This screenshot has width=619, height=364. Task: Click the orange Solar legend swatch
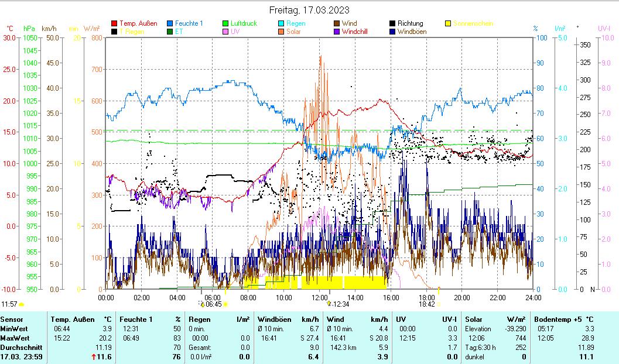pyautogui.click(x=282, y=32)
